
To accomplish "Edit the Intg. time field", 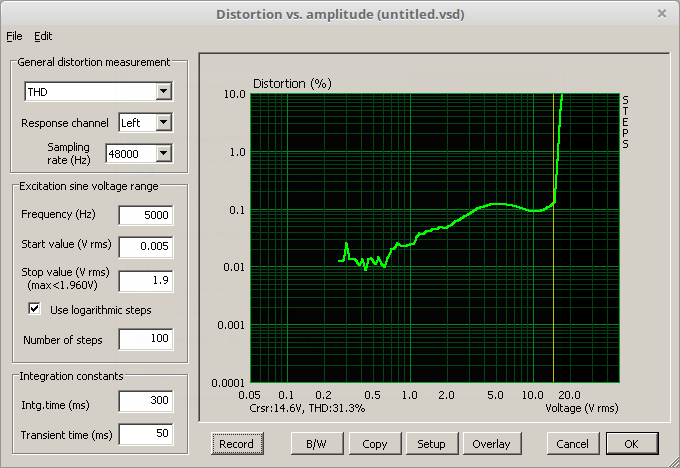I will [x=145, y=402].
